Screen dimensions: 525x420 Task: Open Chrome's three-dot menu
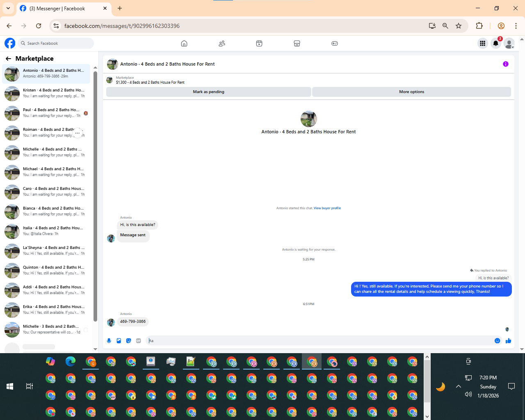pyautogui.click(x=516, y=26)
